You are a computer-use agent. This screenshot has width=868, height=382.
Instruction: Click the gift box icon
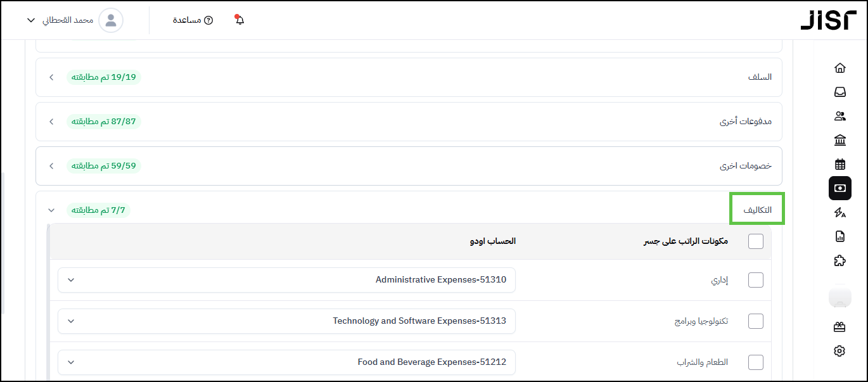[839, 327]
